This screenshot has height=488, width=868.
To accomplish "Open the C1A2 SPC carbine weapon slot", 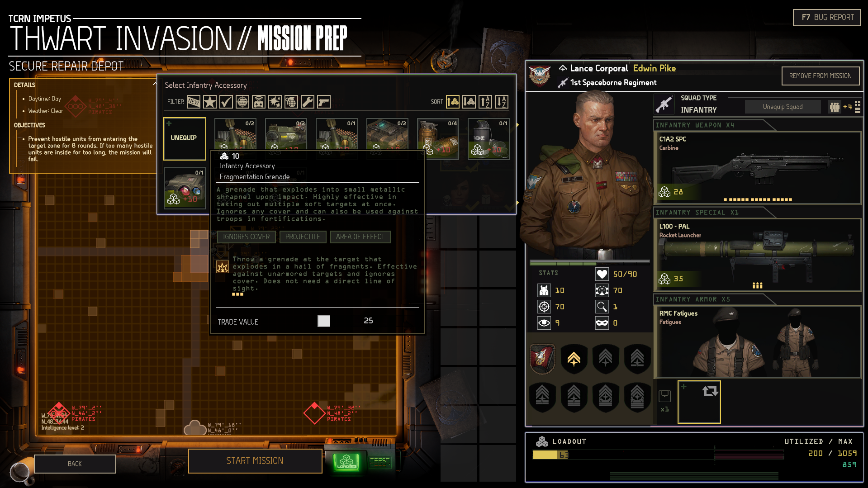I will (757, 167).
